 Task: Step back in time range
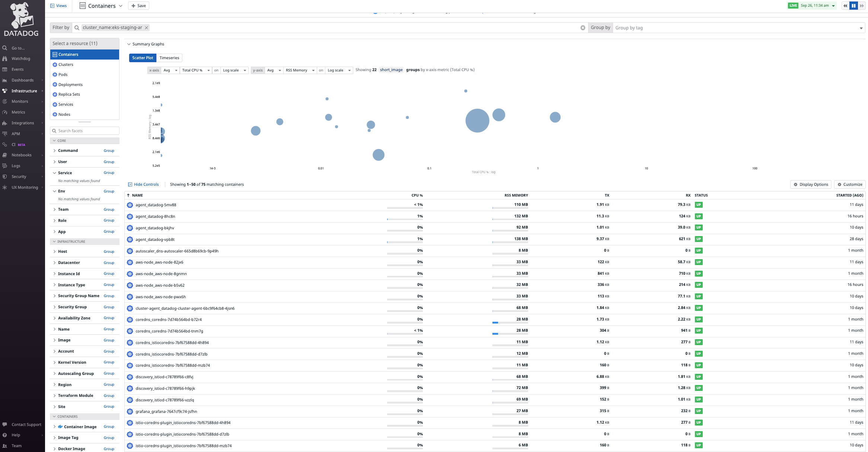click(845, 6)
